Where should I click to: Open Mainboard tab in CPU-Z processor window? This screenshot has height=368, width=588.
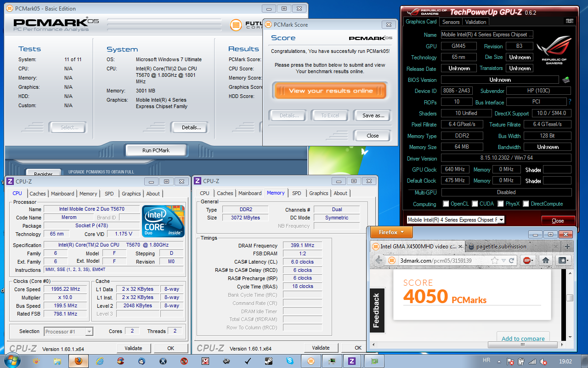tap(62, 194)
